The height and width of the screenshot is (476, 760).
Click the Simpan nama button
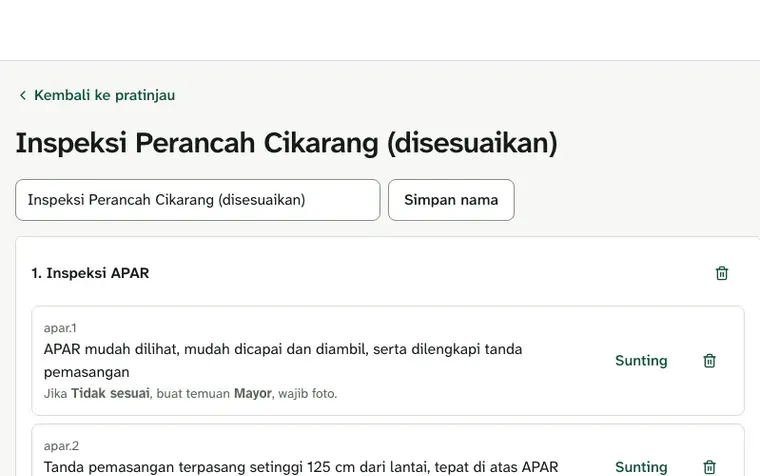click(451, 200)
